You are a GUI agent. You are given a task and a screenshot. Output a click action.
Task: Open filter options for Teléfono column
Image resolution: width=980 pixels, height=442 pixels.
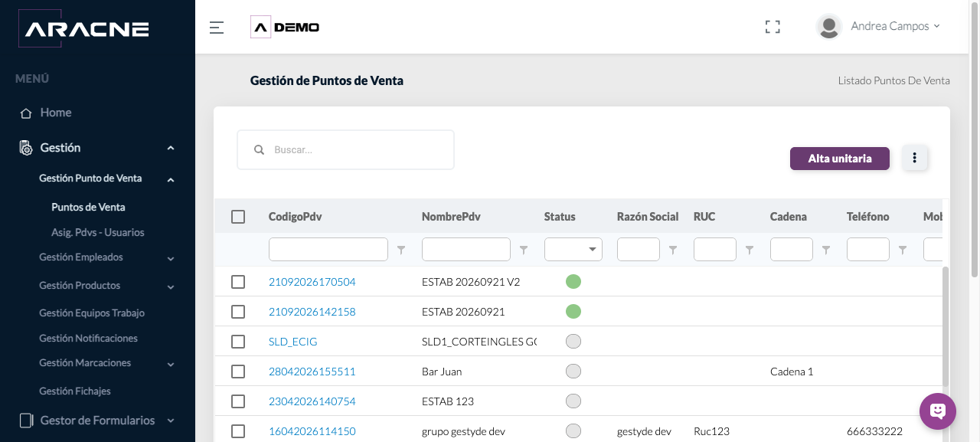click(903, 250)
